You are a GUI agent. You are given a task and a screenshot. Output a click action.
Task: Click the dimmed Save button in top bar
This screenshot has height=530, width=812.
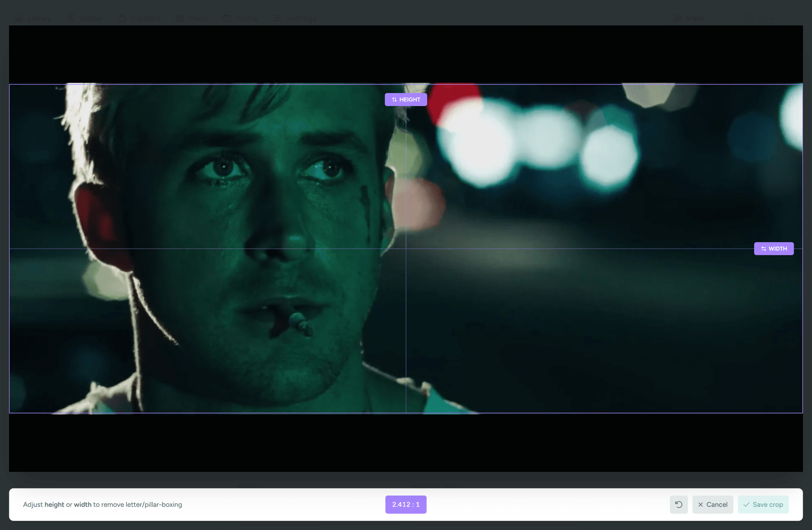coord(760,18)
